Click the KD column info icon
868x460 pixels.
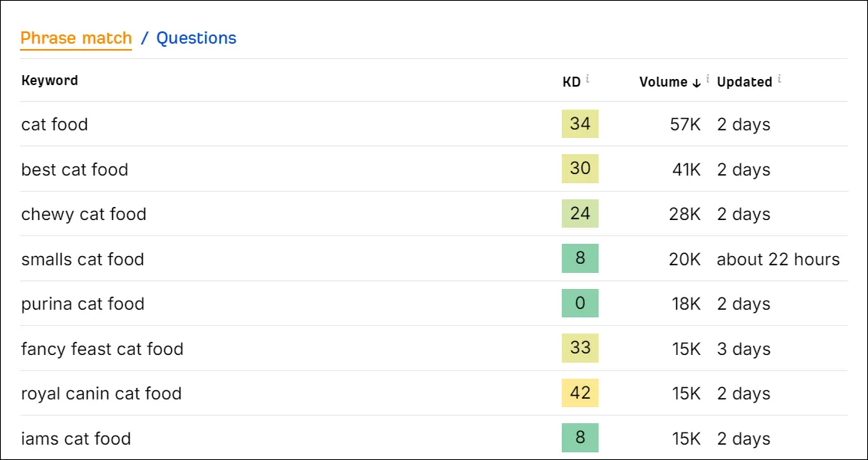[587, 79]
